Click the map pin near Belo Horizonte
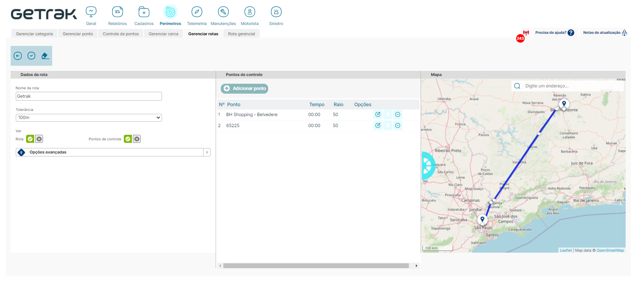This screenshot has height=285, width=644. click(x=564, y=104)
